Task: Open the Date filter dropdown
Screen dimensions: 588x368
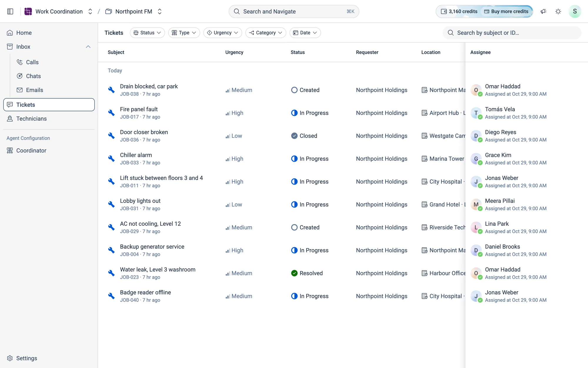Action: [305, 33]
